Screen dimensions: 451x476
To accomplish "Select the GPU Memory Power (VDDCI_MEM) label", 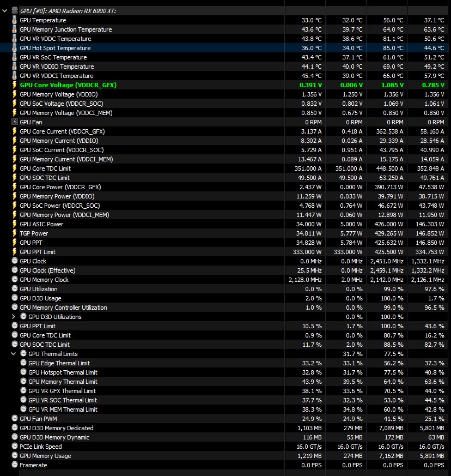I will [x=65, y=215].
